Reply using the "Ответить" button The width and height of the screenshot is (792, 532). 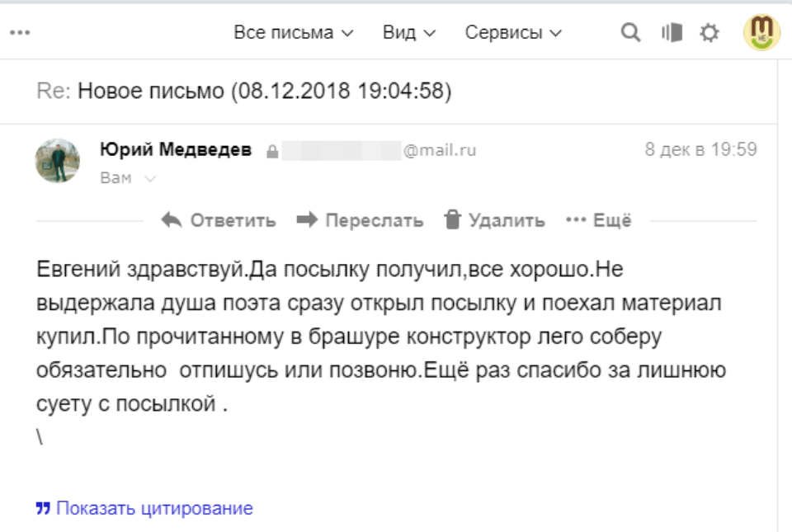tap(219, 220)
